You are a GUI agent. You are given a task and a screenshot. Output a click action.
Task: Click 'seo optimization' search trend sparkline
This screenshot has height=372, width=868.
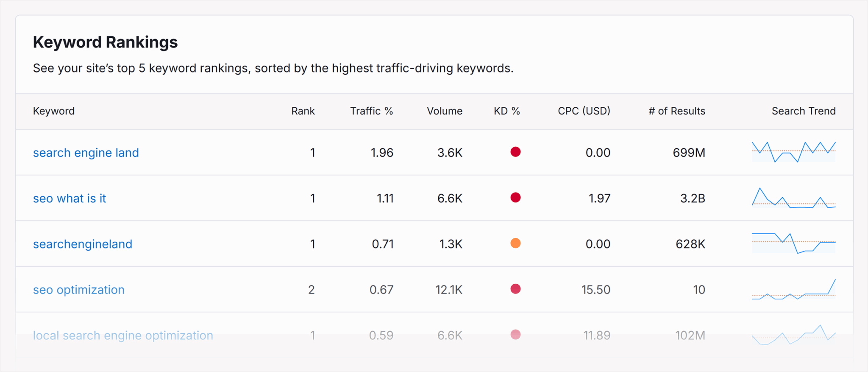[793, 290]
